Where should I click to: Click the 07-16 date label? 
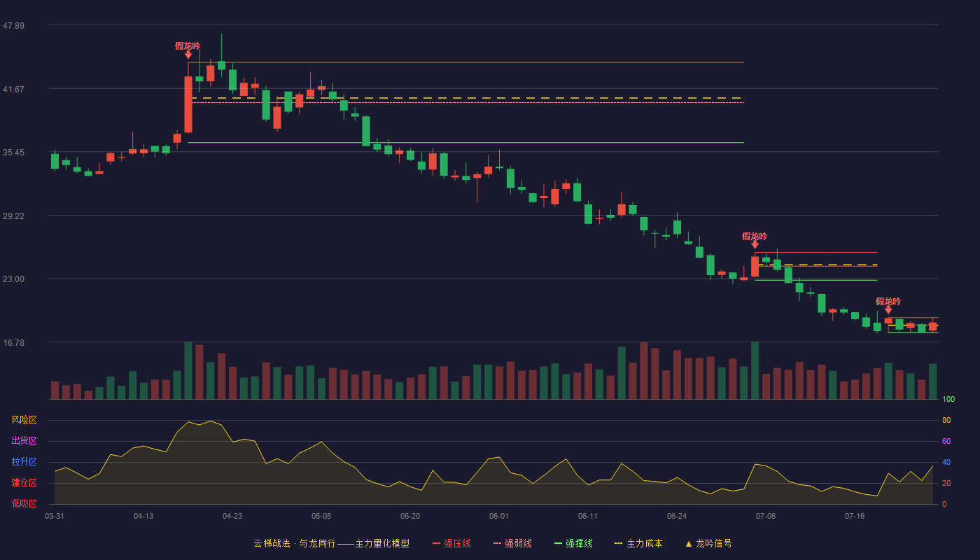855,516
